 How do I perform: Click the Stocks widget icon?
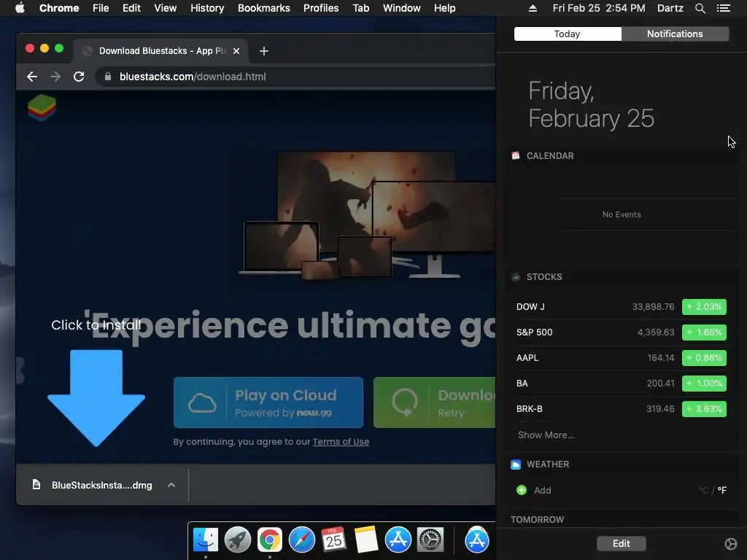point(516,276)
